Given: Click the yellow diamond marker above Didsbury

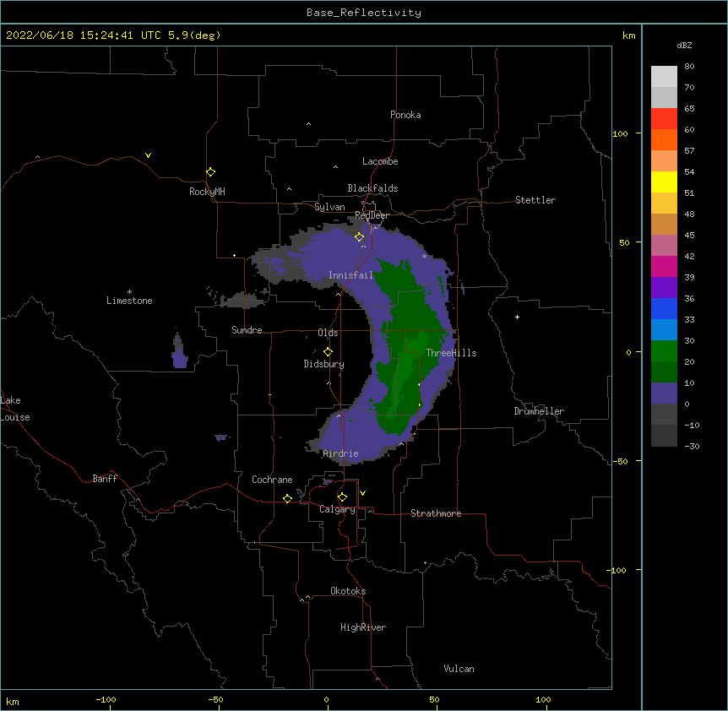Looking at the screenshot, I should 328,352.
